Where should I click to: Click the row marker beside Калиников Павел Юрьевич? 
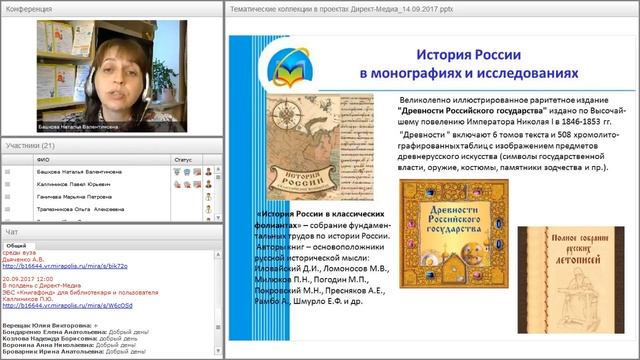pos(7,184)
